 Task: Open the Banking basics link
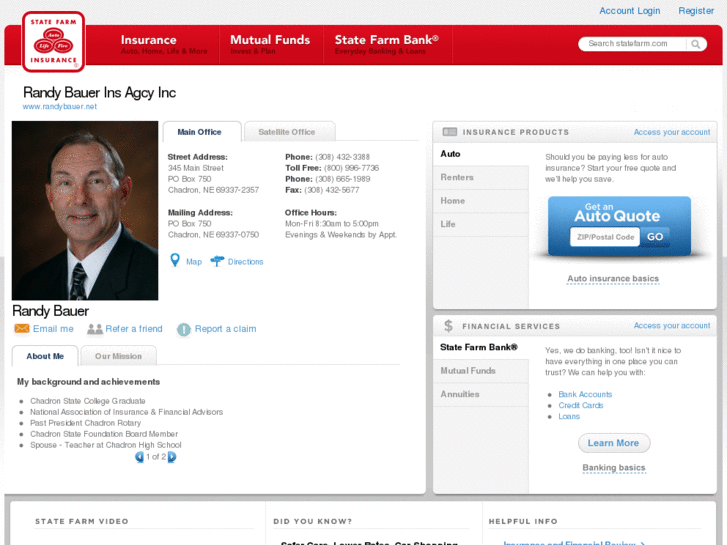pos(614,468)
